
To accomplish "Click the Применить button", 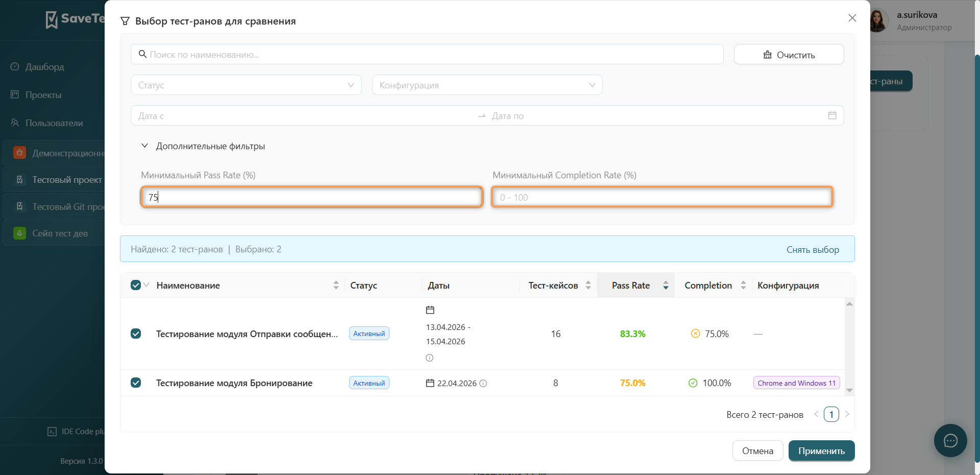I will [x=822, y=451].
